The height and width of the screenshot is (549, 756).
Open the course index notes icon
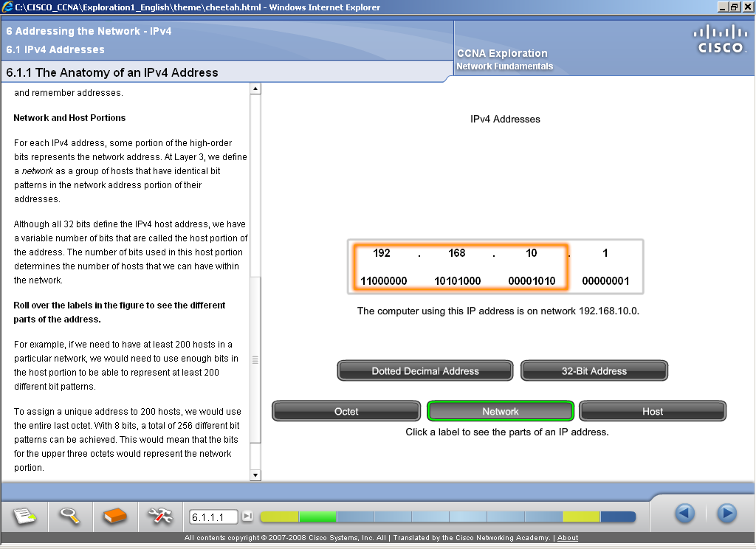[24, 517]
